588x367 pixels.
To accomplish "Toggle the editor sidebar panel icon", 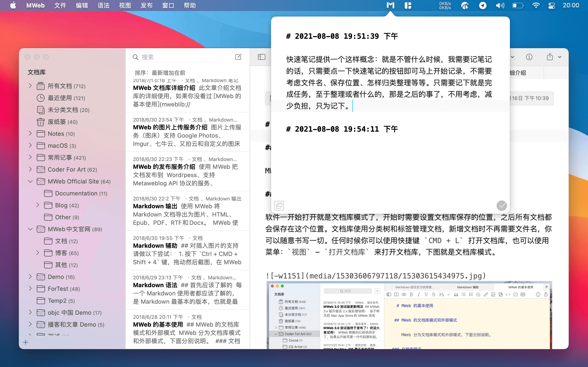I will coord(261,57).
